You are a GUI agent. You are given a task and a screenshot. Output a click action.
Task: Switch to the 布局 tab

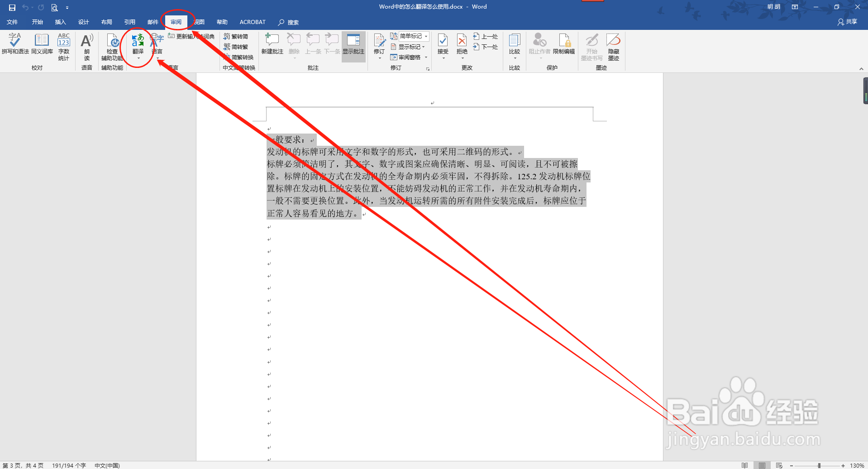[107, 22]
